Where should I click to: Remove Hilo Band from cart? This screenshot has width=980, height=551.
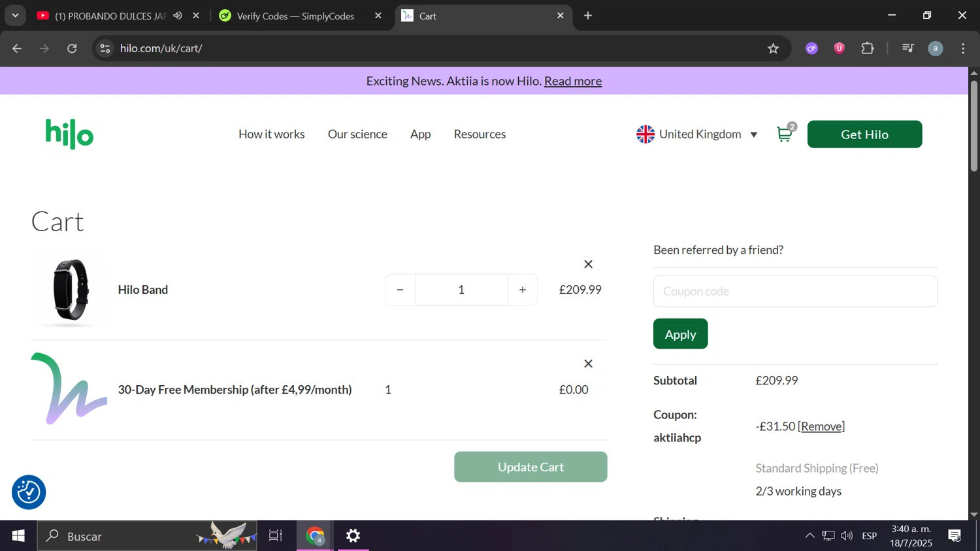(x=588, y=264)
